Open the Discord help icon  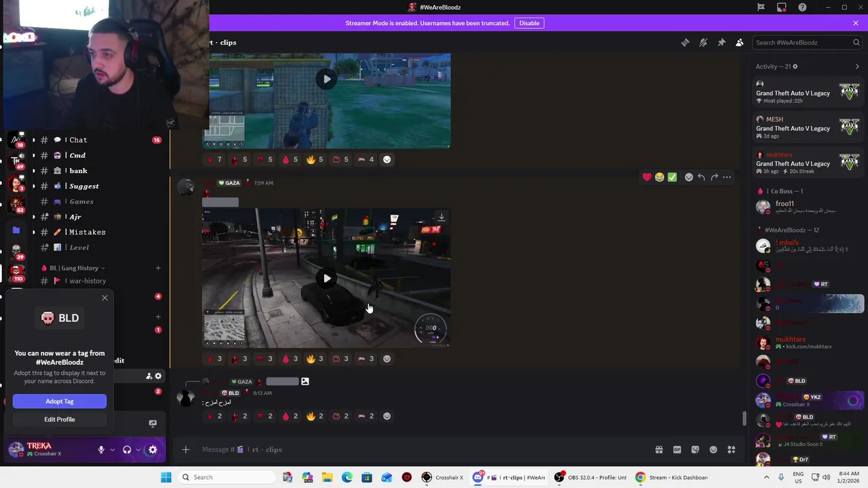[802, 7]
